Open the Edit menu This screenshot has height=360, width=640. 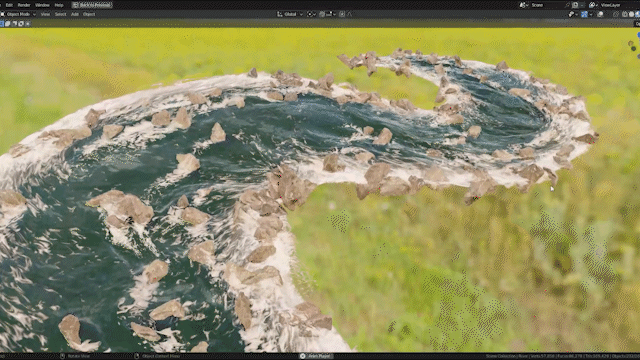[9, 5]
